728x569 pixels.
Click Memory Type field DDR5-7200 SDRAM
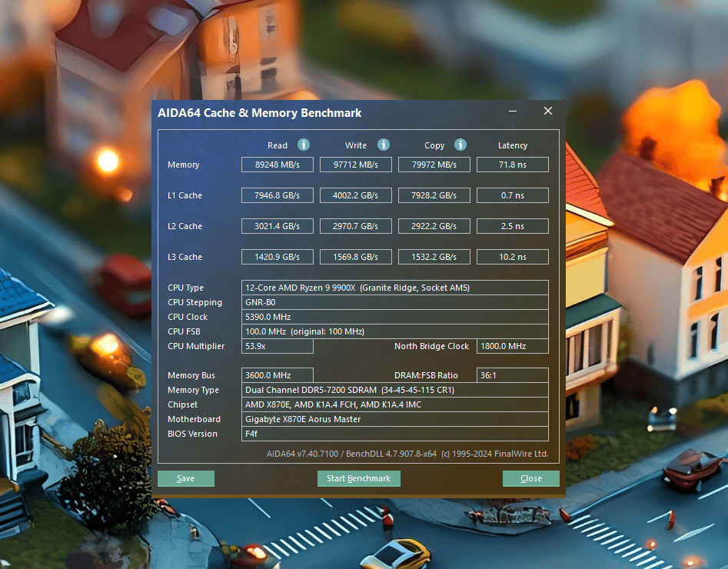(x=395, y=390)
